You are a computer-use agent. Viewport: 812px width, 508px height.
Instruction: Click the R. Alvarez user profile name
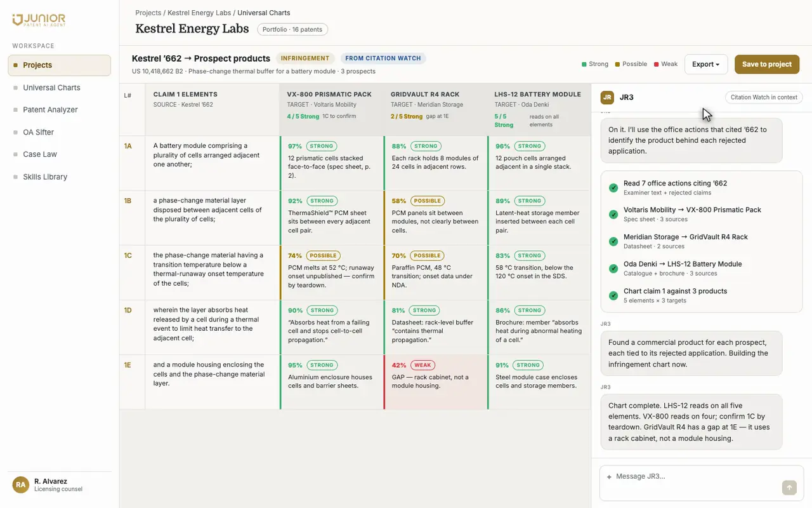[x=51, y=481]
